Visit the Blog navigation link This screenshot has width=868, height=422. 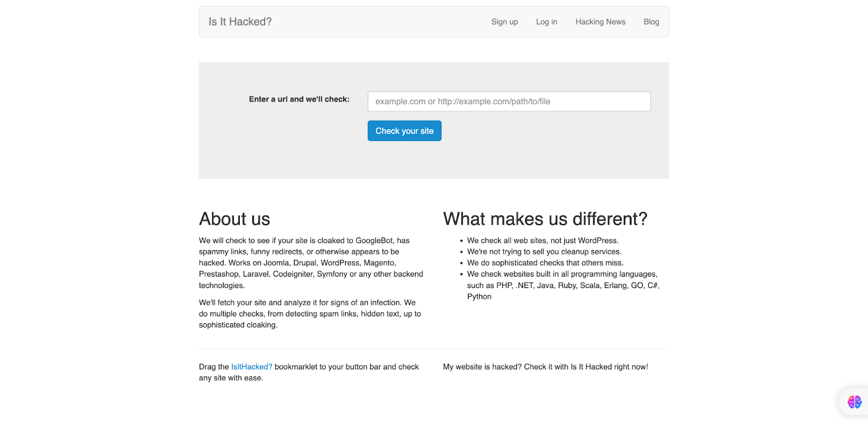point(651,22)
